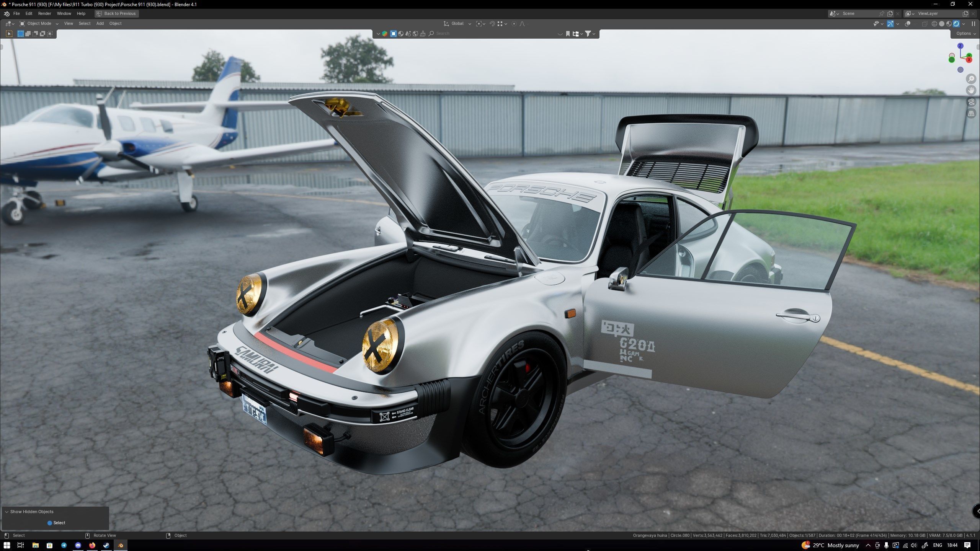Toggle snapping magnet icon
The image size is (980, 551).
pyautogui.click(x=492, y=24)
